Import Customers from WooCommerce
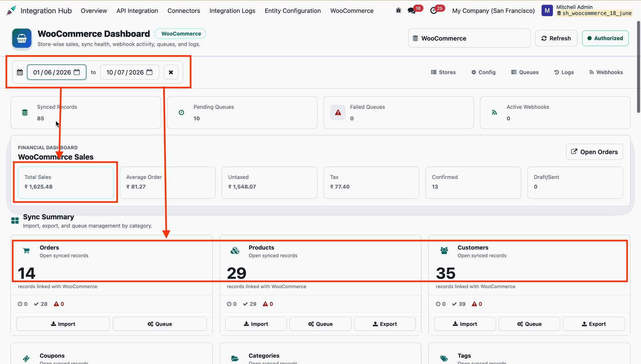Screen dimensions: 641x364 [x=465, y=324]
